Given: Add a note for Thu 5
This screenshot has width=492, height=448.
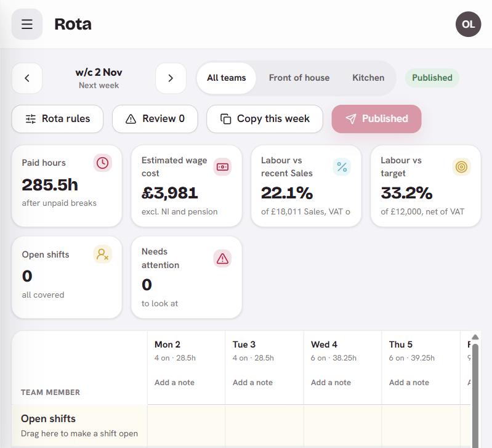Looking at the screenshot, I should (409, 383).
